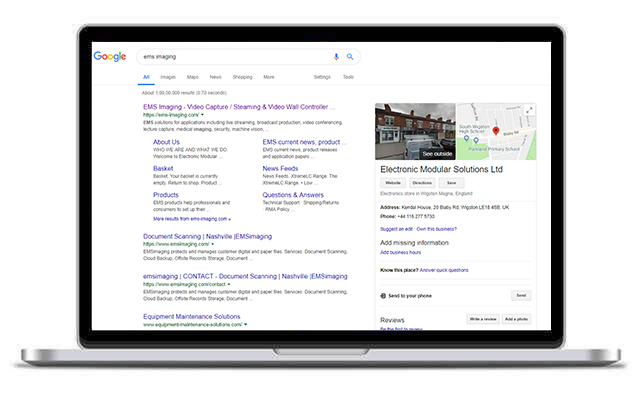Click the Electronic Modular Solutions Ltd title
This screenshot has height=397, width=640.
pos(441,169)
